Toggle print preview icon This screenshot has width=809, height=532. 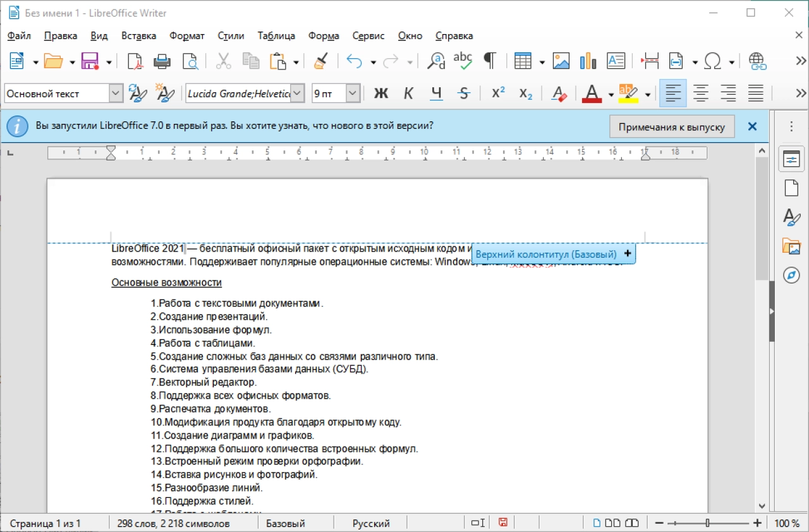[x=190, y=61]
